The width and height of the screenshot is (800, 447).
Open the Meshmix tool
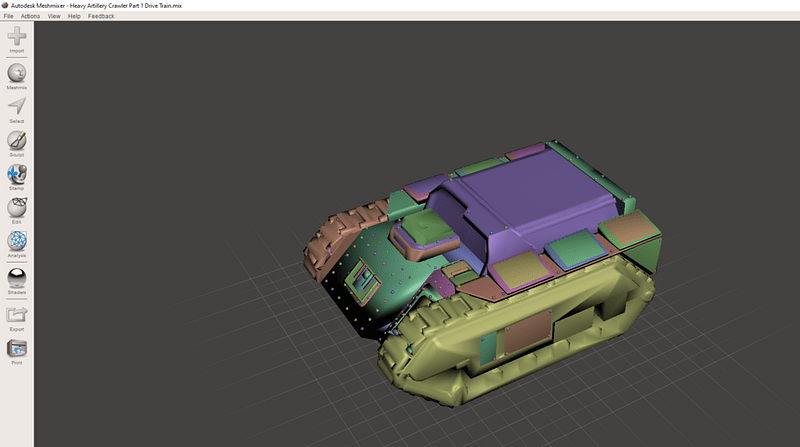pyautogui.click(x=17, y=73)
